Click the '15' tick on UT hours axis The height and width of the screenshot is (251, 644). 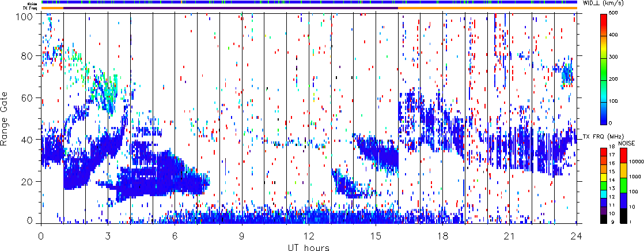(376, 236)
